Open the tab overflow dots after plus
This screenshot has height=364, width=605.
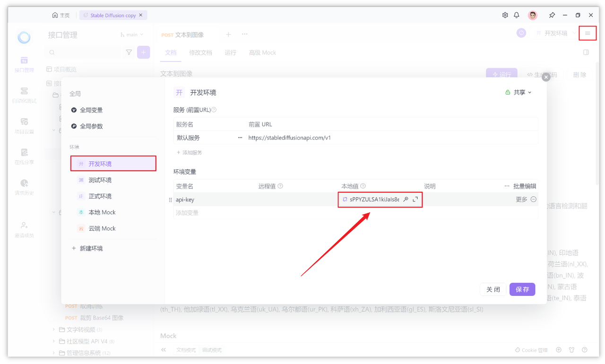coord(244,34)
